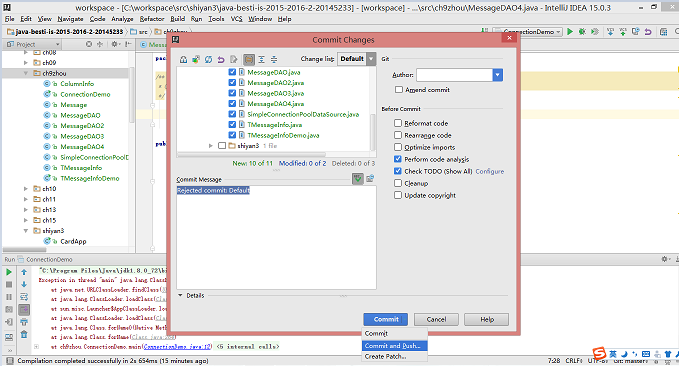Uncheck SimpleConnectionPoolDataSource.java checkbox
679x366 pixels.
[232, 114]
